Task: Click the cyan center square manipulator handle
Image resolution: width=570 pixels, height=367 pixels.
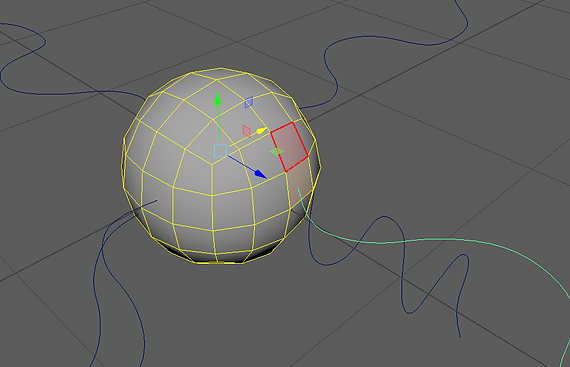Action: pos(220,151)
